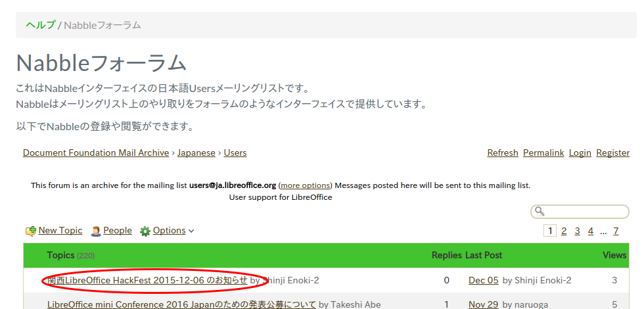Go to page 3
The image size is (644, 309).
[577, 231]
